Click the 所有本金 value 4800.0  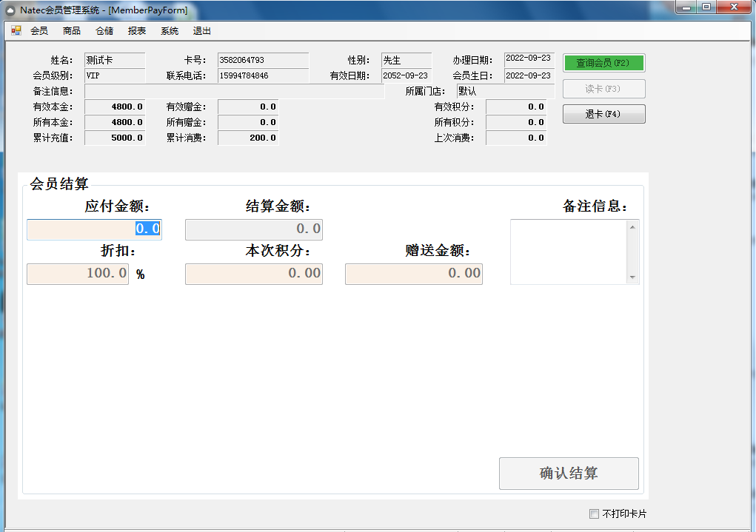pos(115,122)
